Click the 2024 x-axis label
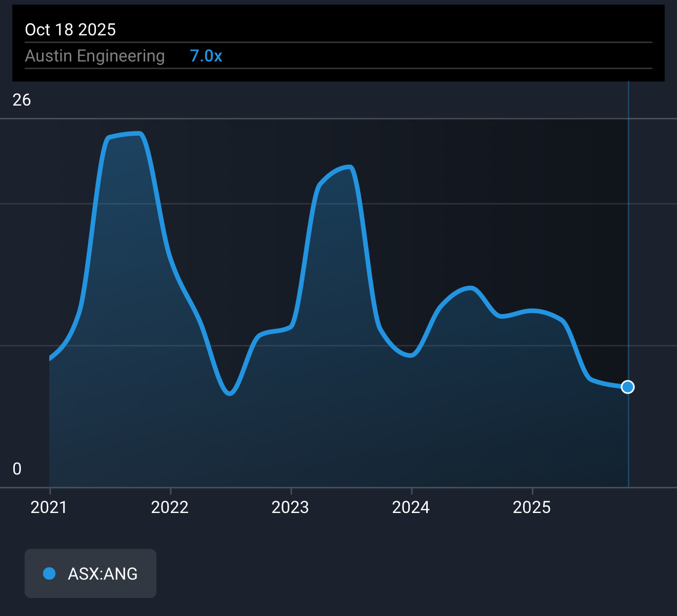Image resolution: width=677 pixels, height=616 pixels. (411, 507)
